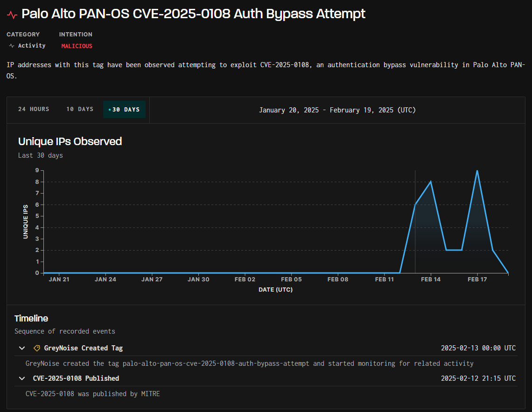Screen dimensions: 532x412
Task: Switch to the 10 DAYS time range
Action: tap(80, 109)
